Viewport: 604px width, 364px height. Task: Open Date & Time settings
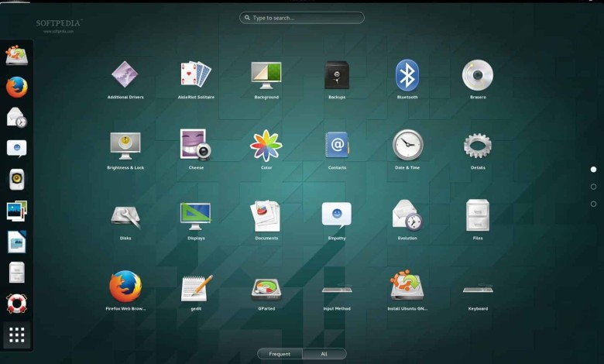click(x=407, y=145)
